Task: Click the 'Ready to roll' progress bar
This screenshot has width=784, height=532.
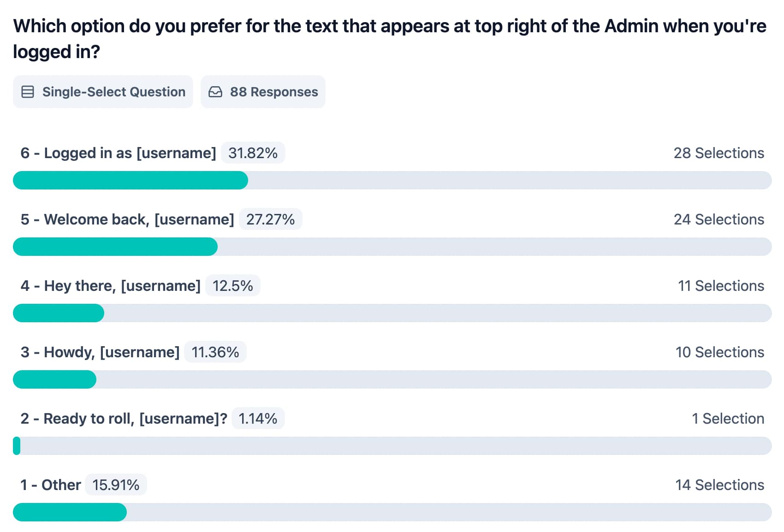Action: [x=392, y=446]
